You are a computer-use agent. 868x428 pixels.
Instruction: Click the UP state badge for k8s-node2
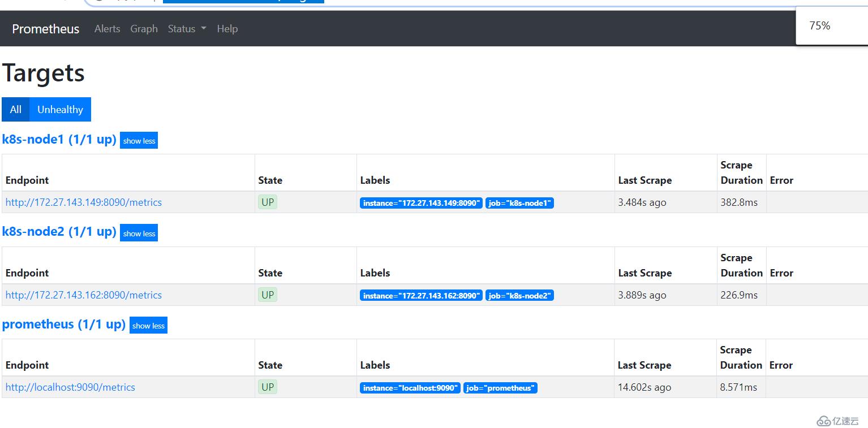[268, 295]
